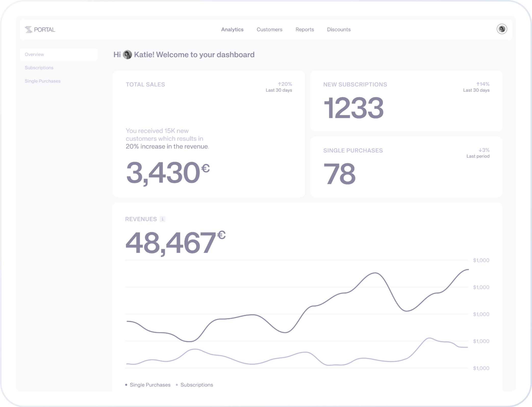
Task: Click Katie's avatar in the greeting
Action: pos(127,55)
